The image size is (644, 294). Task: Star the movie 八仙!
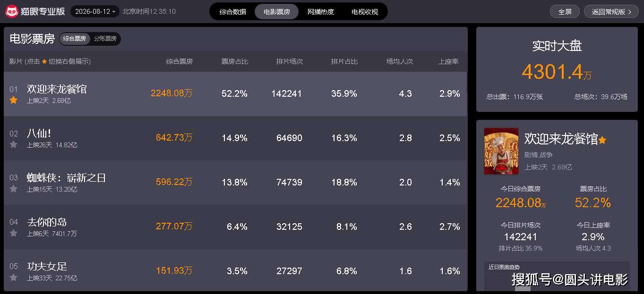click(x=14, y=144)
